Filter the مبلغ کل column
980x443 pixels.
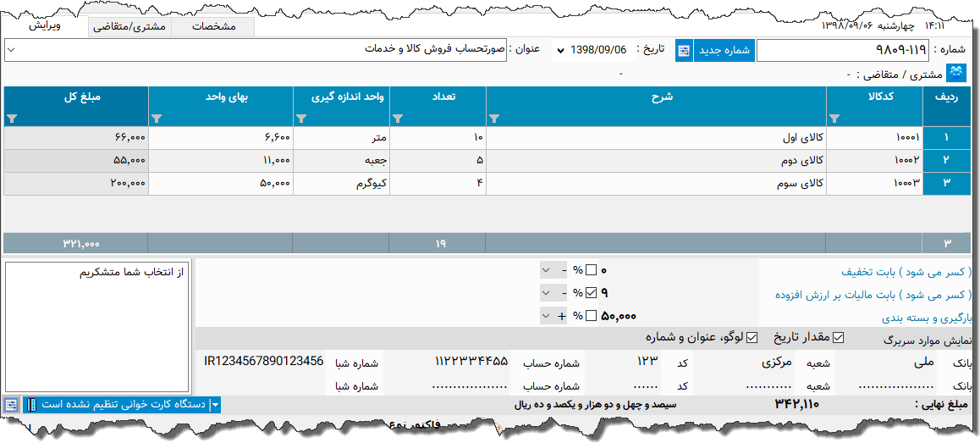click(12, 119)
